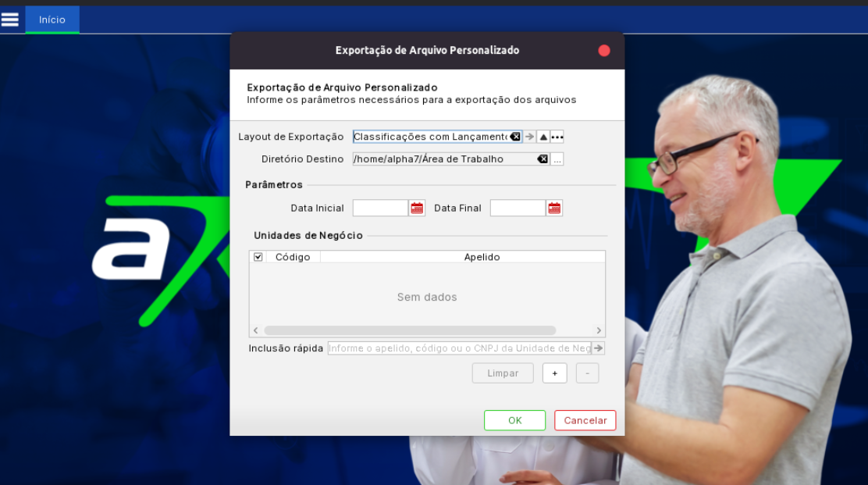The width and height of the screenshot is (868, 485).
Task: Switch to the Início tab
Action: tap(52, 20)
